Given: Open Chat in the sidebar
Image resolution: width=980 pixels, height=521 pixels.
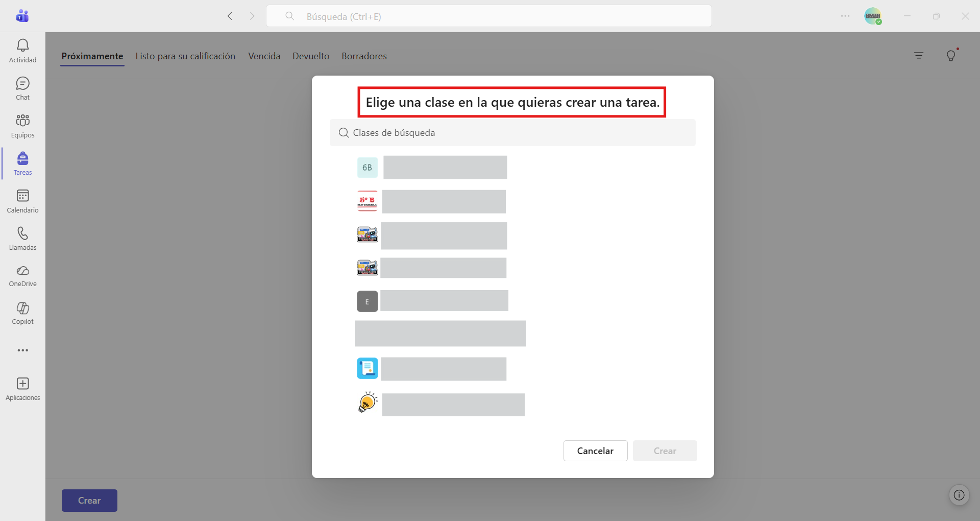Looking at the screenshot, I should pyautogui.click(x=22, y=83).
